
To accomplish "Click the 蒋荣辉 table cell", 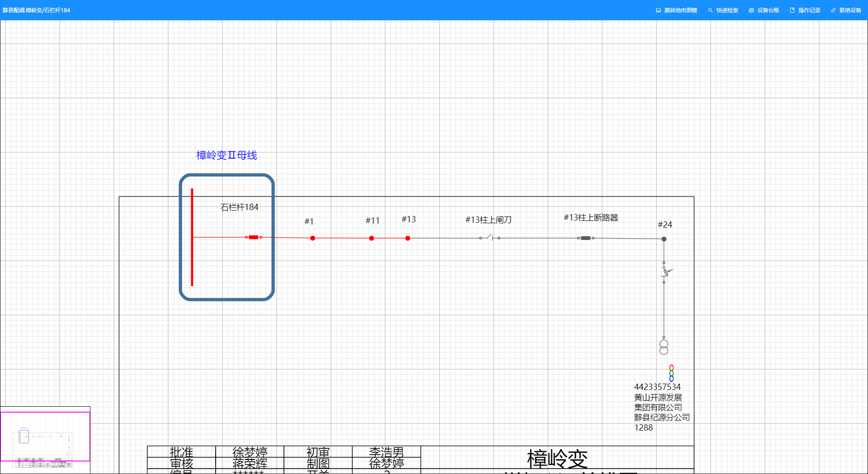I will coord(250,463).
